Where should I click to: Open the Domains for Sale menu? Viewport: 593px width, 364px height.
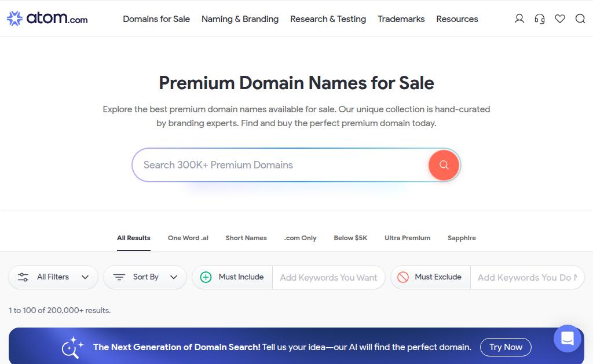pyautogui.click(x=156, y=19)
